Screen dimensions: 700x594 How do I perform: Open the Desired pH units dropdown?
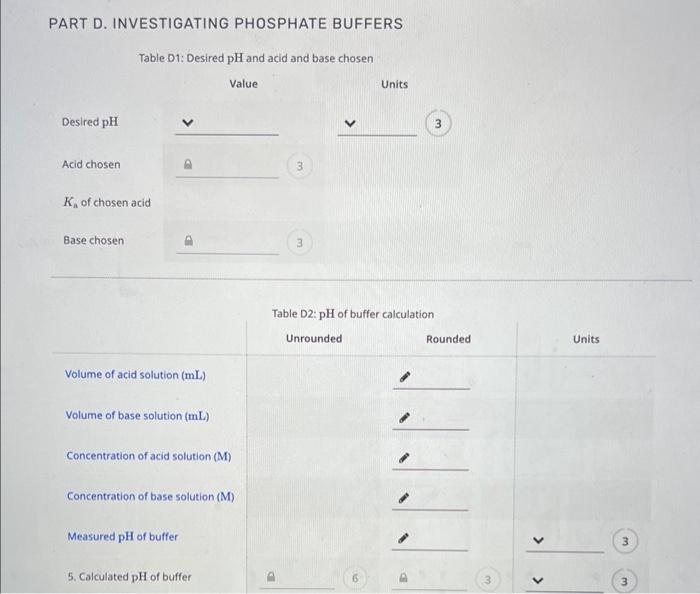tap(349, 125)
